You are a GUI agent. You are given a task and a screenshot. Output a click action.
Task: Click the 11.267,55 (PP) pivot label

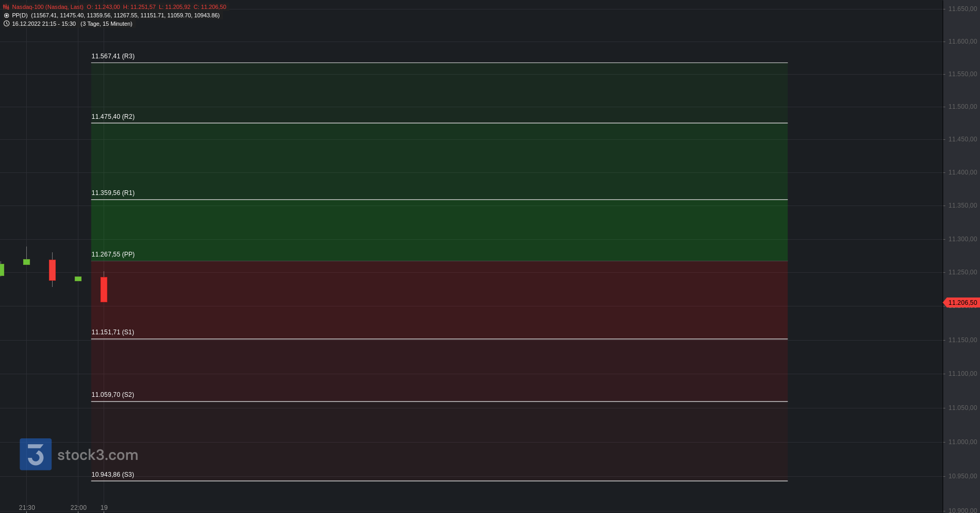(113, 254)
